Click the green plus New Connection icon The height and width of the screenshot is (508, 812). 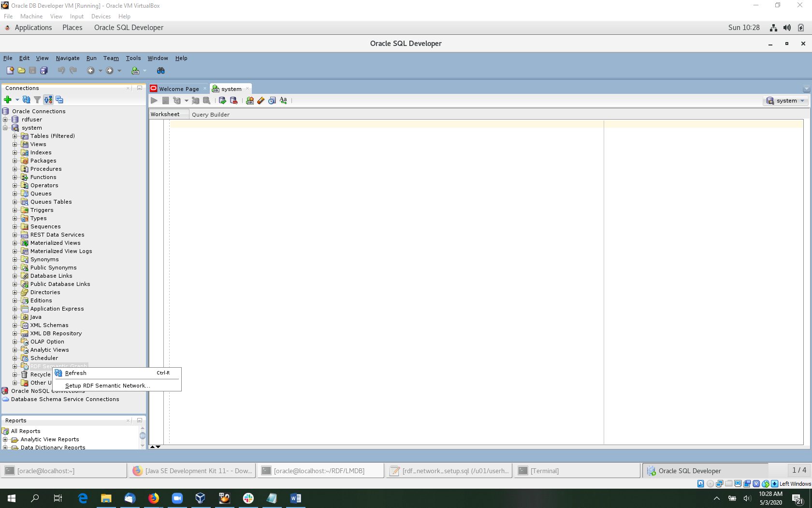(x=7, y=100)
